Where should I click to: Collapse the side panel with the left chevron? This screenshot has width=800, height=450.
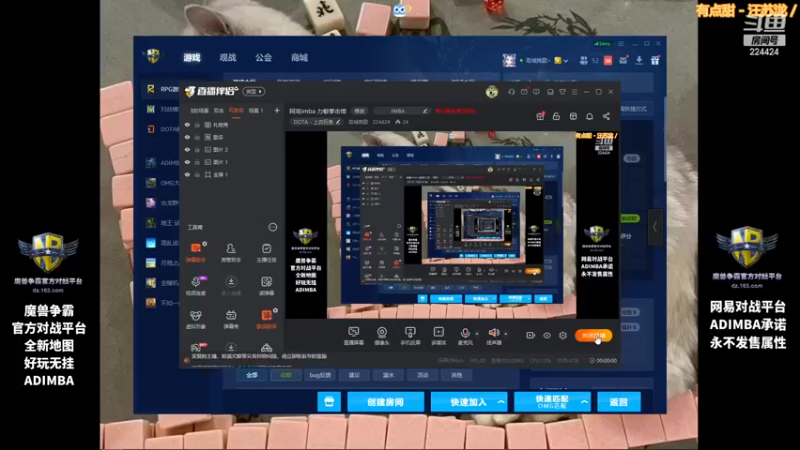coord(655,227)
